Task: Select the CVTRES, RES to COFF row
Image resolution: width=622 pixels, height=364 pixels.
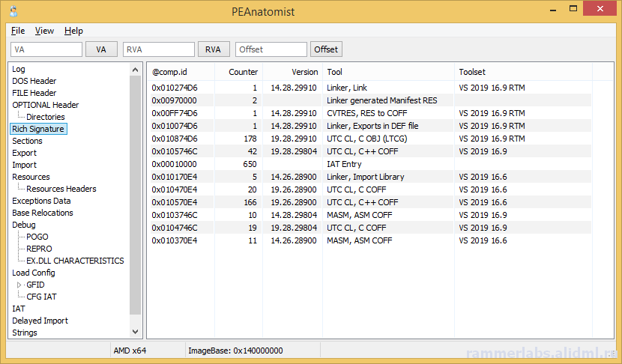Action: [x=370, y=113]
